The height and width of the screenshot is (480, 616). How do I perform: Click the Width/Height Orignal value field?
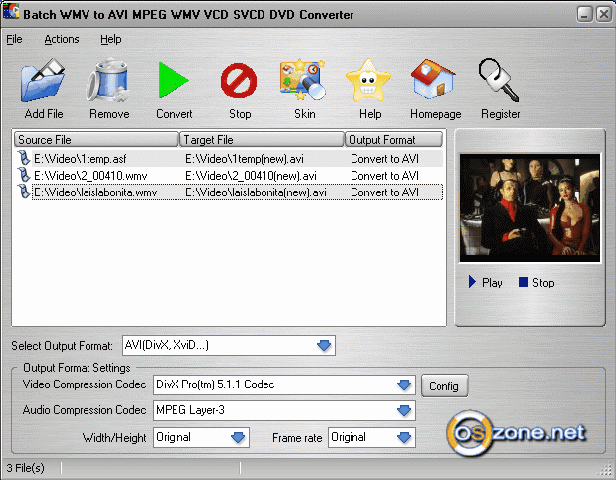(201, 438)
